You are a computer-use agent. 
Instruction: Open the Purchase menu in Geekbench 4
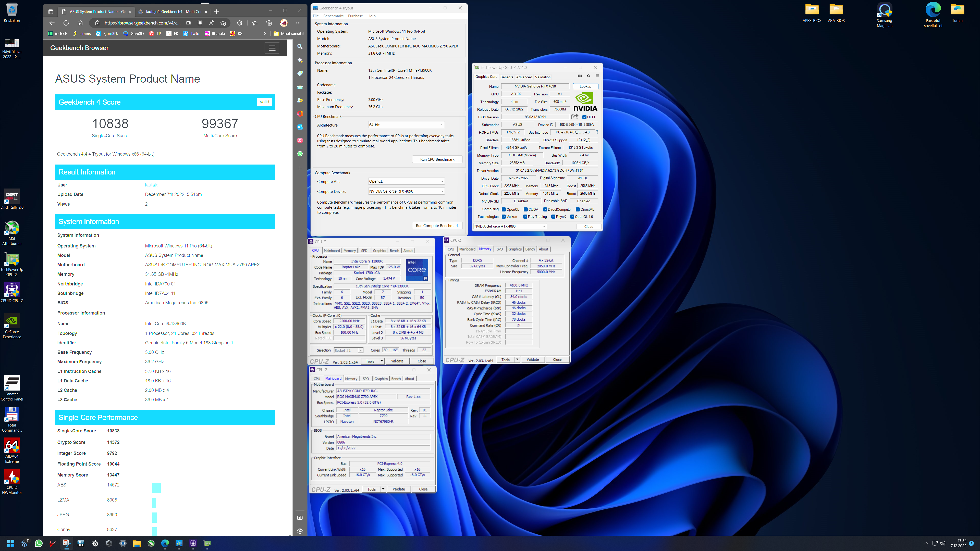[355, 16]
